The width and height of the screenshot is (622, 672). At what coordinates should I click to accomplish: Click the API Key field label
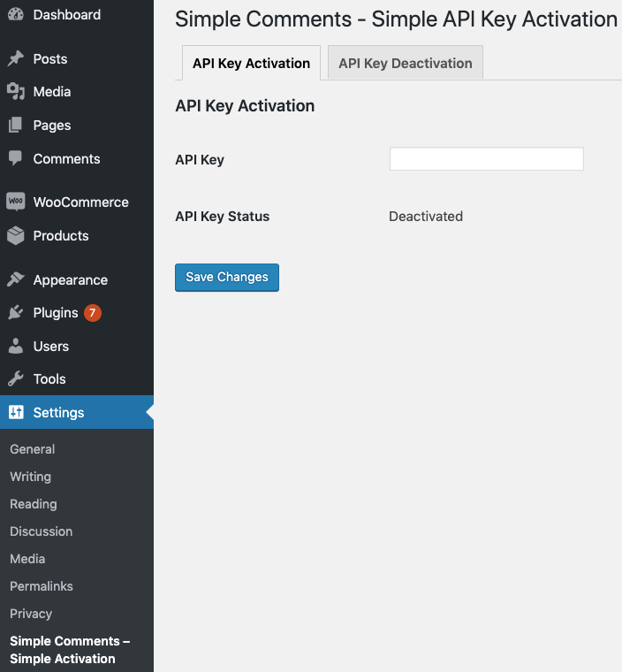pyautogui.click(x=200, y=159)
